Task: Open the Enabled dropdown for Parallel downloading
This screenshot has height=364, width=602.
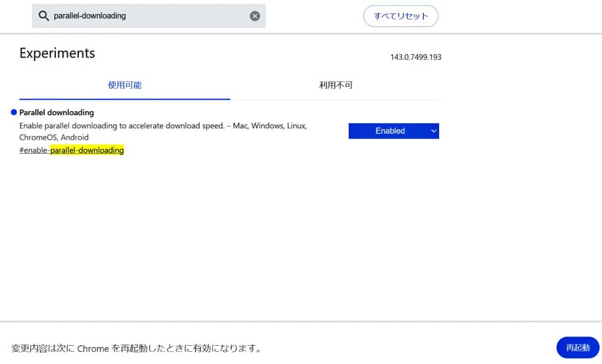Action: tap(390, 131)
